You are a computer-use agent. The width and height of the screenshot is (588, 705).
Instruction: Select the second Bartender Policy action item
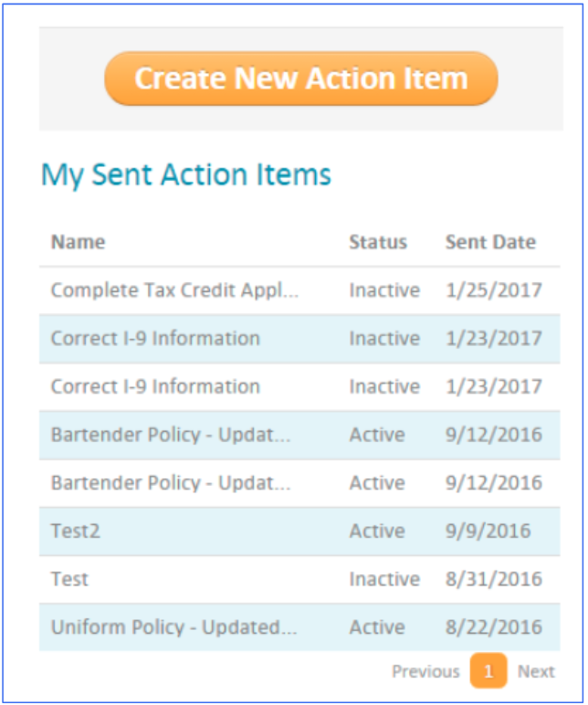coord(171,483)
